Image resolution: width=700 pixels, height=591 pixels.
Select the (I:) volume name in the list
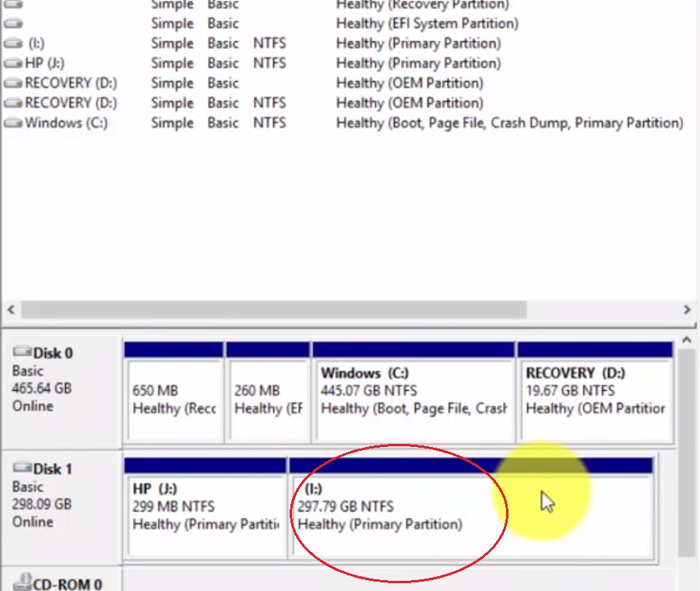[x=37, y=44]
